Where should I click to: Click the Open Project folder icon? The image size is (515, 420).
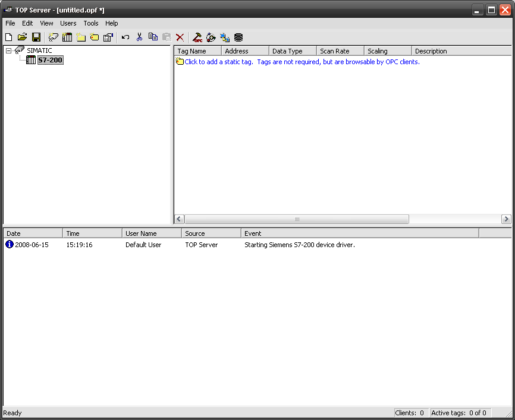click(22, 37)
